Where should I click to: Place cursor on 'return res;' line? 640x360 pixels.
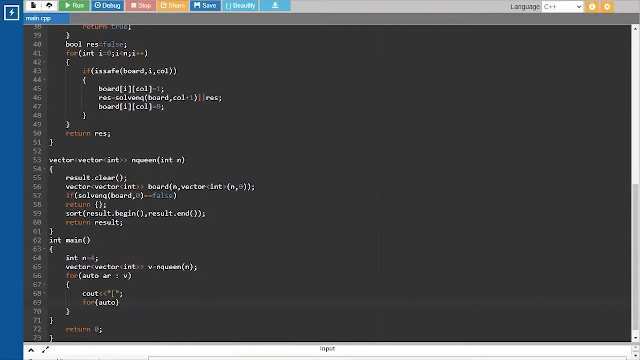coord(88,133)
